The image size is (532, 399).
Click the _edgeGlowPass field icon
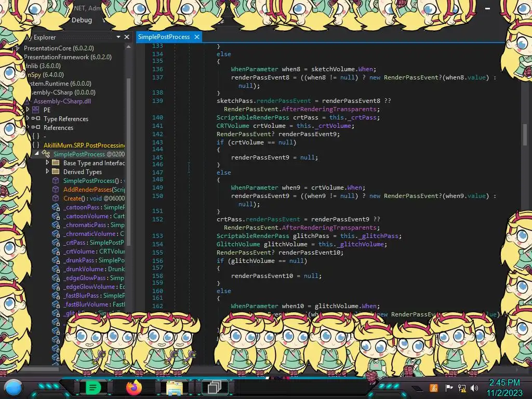56,278
